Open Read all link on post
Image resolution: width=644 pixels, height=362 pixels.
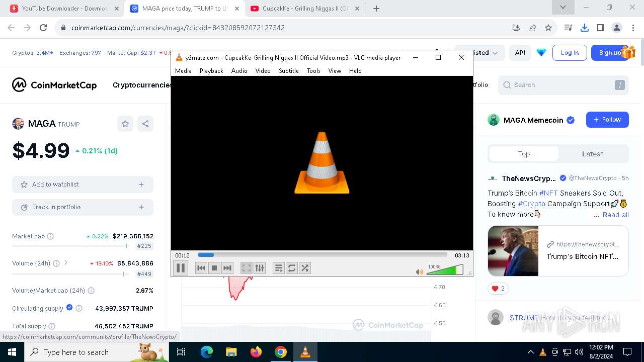click(x=616, y=215)
